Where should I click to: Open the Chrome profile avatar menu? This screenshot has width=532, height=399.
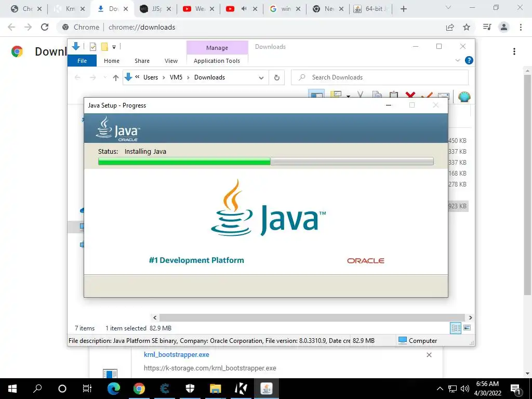click(504, 27)
